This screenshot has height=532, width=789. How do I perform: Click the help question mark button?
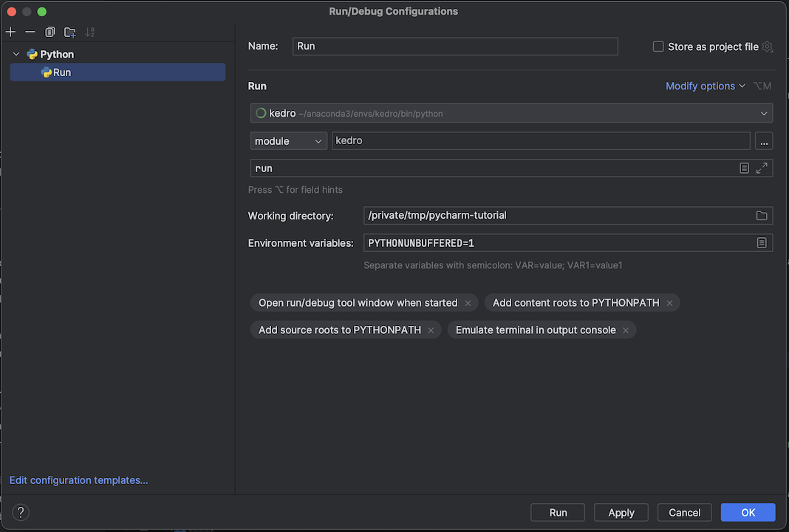pyautogui.click(x=21, y=512)
